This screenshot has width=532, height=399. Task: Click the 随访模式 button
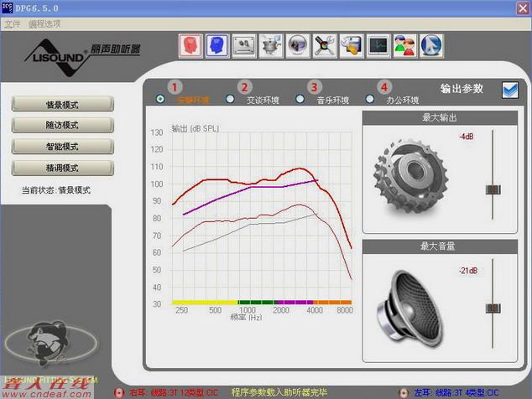click(x=62, y=125)
